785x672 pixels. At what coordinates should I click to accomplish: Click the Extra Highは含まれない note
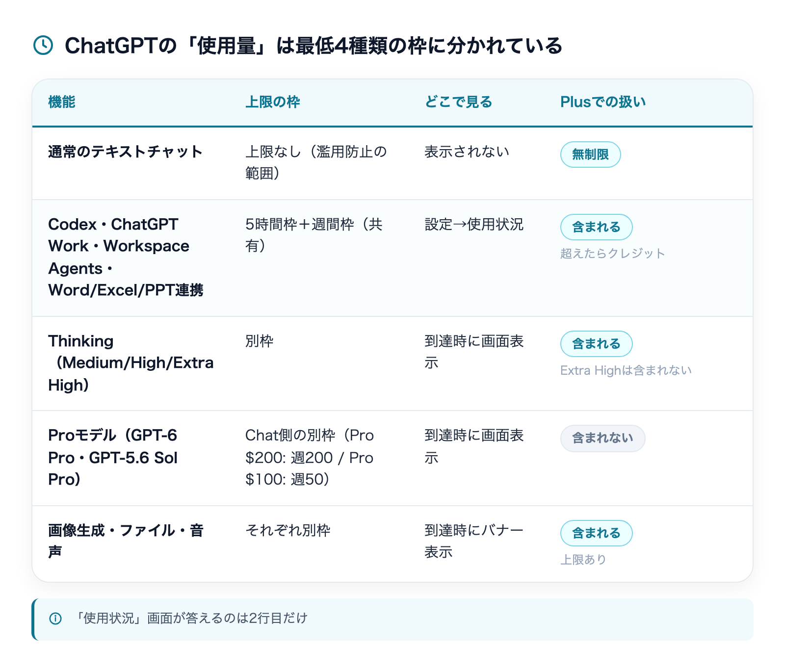point(626,370)
